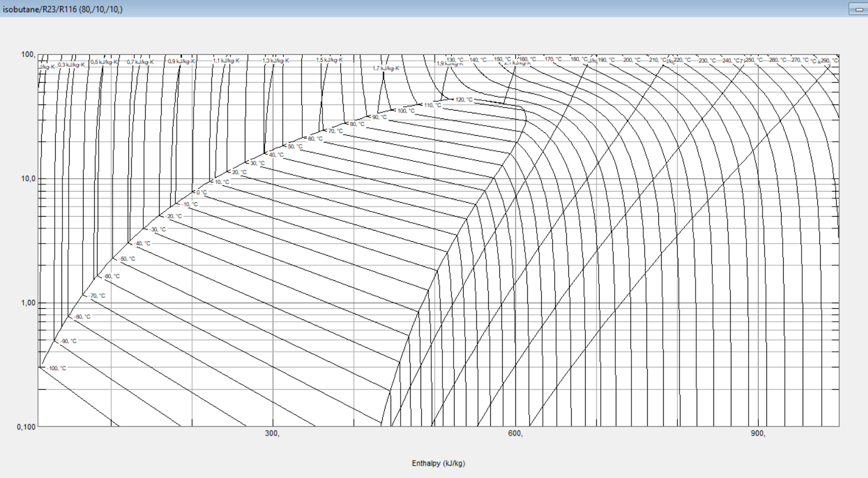Select the 200, °C isotherm label

(x=631, y=60)
